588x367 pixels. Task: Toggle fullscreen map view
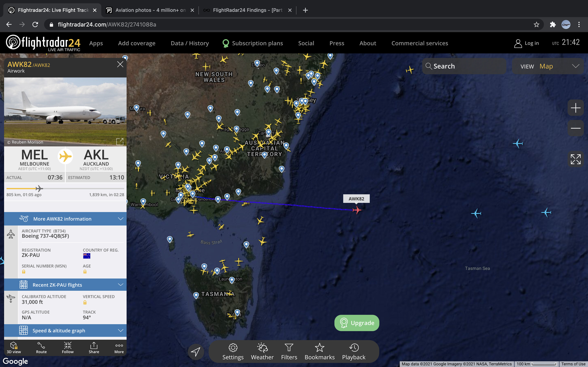575,159
